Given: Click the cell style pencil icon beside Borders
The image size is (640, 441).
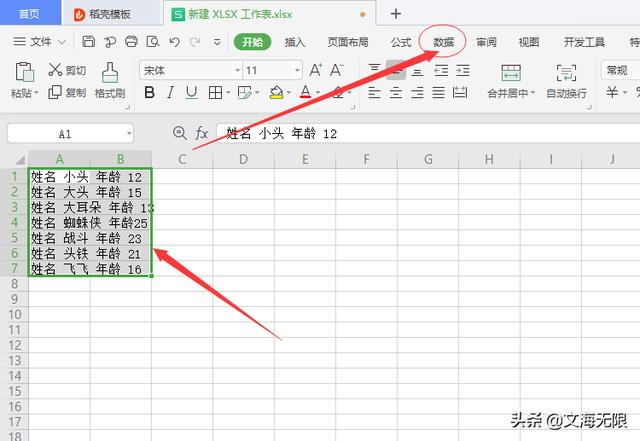Looking at the screenshot, I should click(244, 93).
